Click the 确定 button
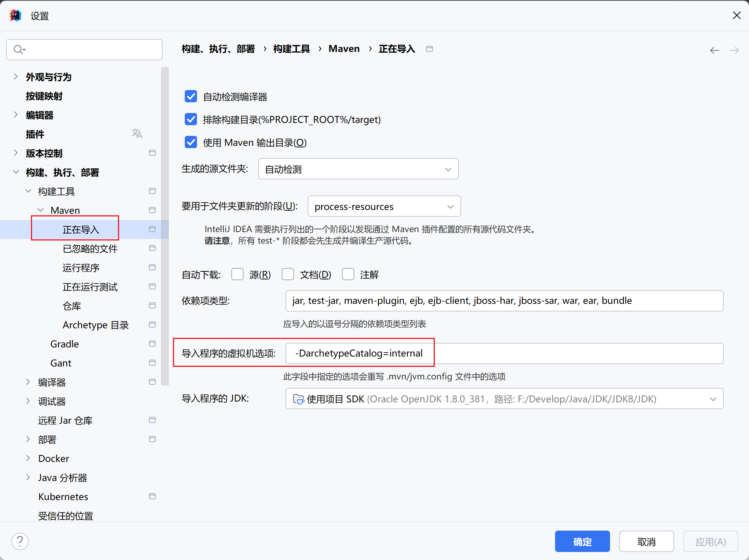Viewport: 749px width, 560px height. tap(582, 541)
